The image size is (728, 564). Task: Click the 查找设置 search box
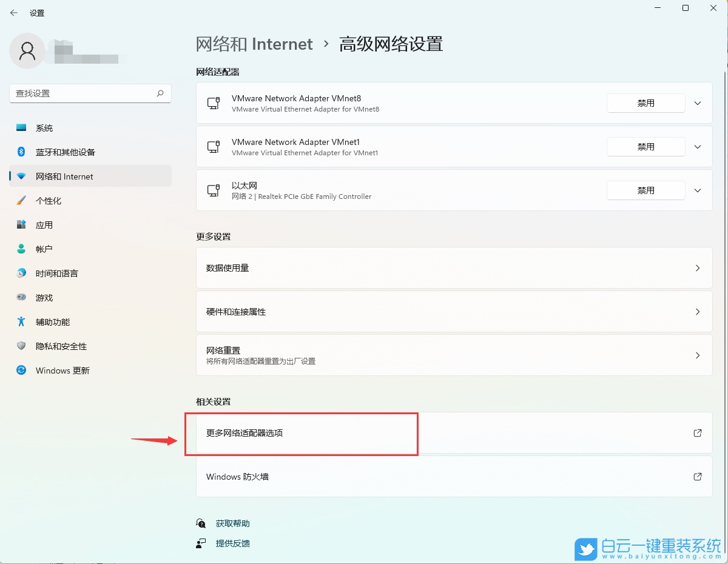90,93
